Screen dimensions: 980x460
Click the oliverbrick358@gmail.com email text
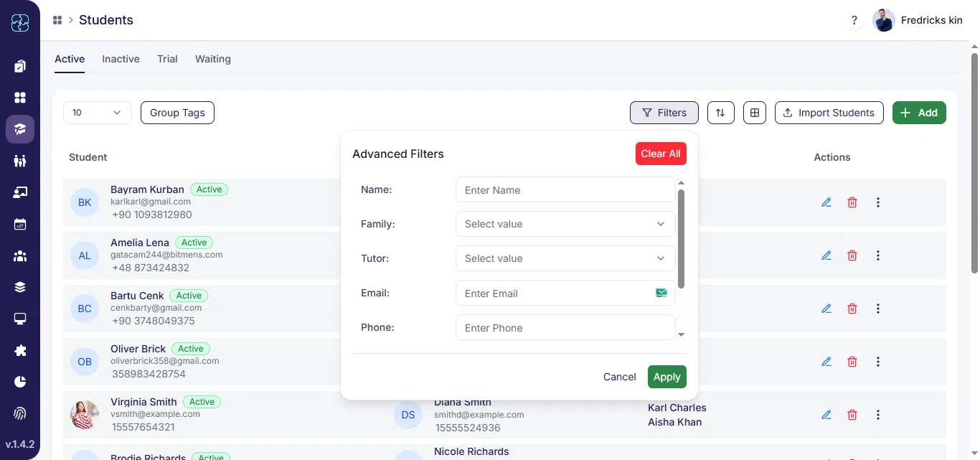[x=165, y=361]
